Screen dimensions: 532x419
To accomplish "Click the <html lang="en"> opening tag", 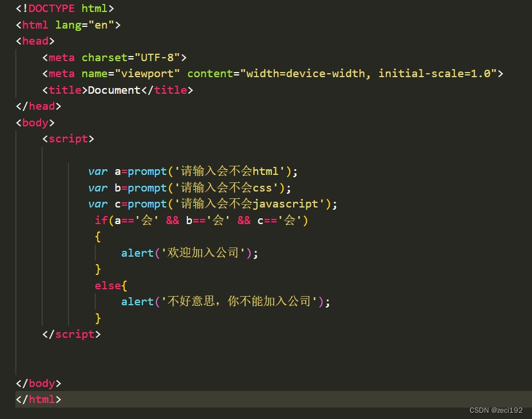I will coord(68,25).
